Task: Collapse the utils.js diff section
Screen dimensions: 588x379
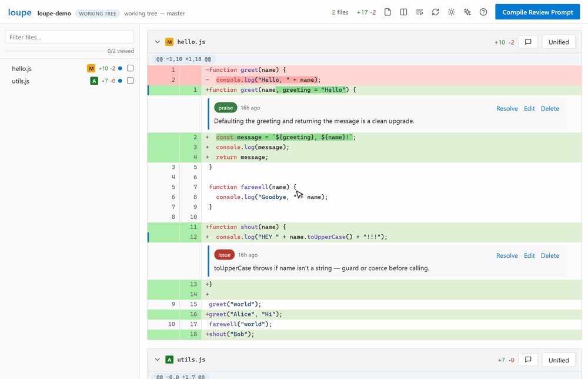Action: coord(158,360)
